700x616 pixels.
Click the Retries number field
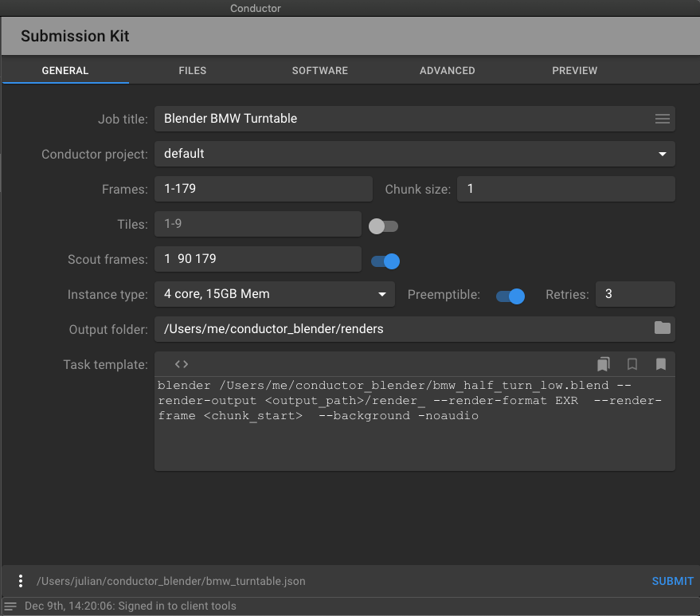[635, 294]
